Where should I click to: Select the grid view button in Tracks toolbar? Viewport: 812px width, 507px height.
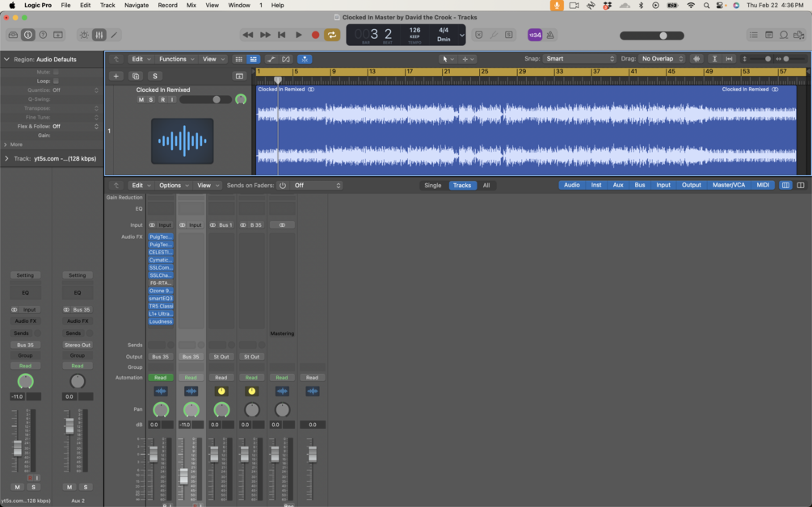tap(238, 59)
